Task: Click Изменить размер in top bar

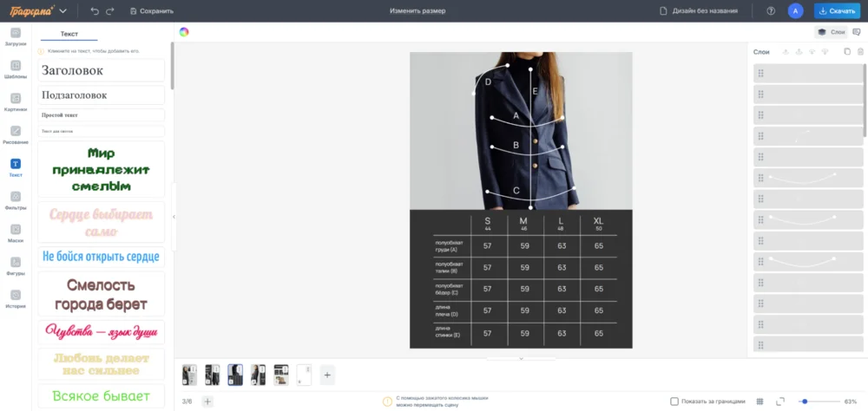Action: click(418, 11)
